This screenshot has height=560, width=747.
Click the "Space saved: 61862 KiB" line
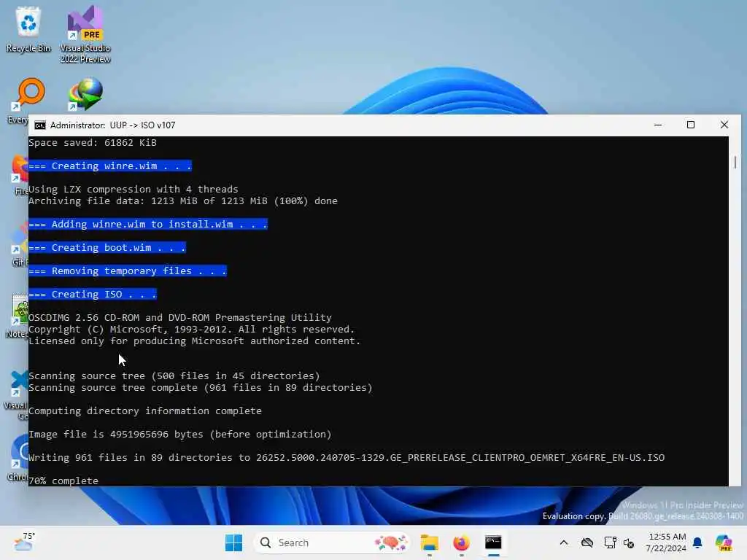(x=93, y=142)
